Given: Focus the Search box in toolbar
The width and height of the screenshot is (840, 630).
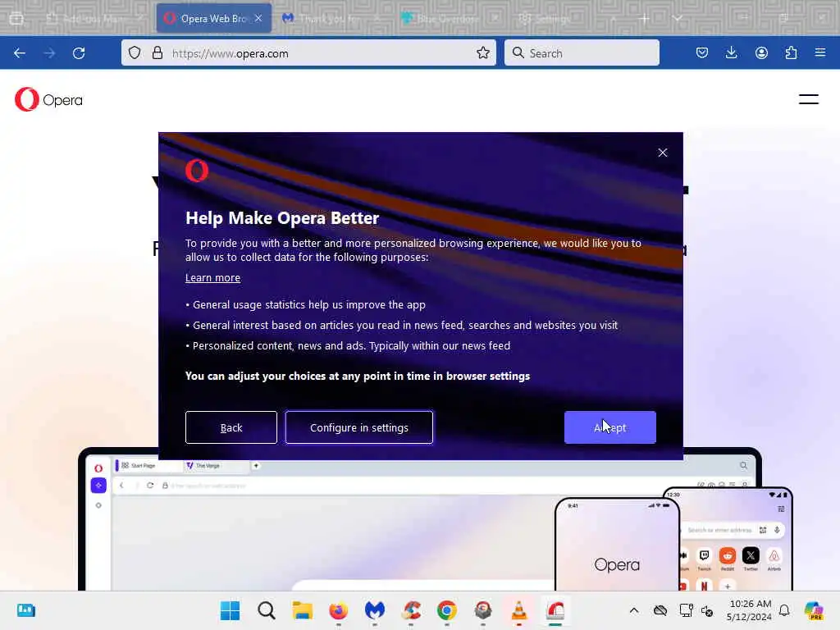Looking at the screenshot, I should (582, 53).
